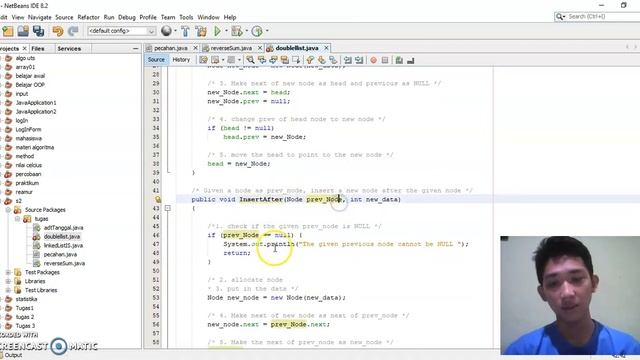This screenshot has height=360, width=640.
Task: Close the Projects panel tab
Action: point(24,49)
